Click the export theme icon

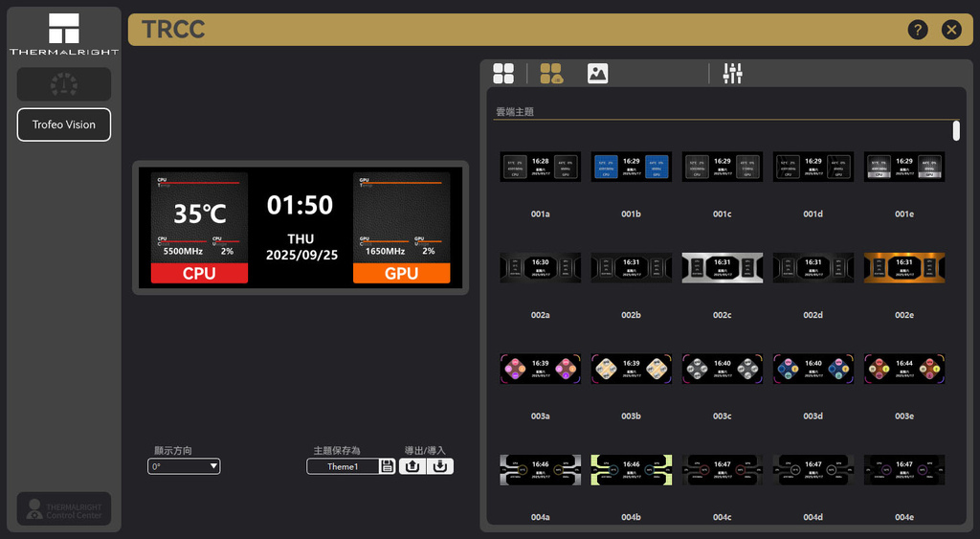pyautogui.click(x=412, y=466)
